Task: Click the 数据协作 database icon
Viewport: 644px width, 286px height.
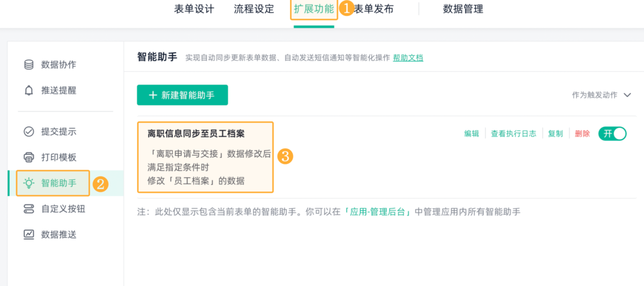Action: coord(29,65)
